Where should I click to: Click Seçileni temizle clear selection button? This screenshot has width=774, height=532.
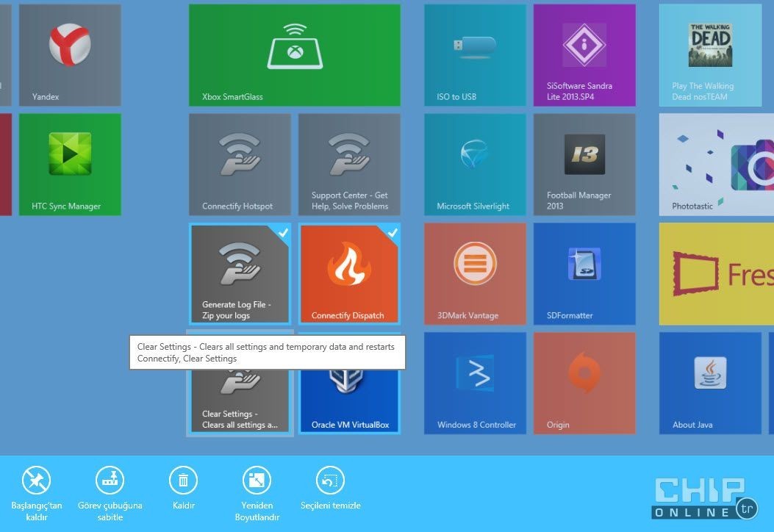[330, 488]
